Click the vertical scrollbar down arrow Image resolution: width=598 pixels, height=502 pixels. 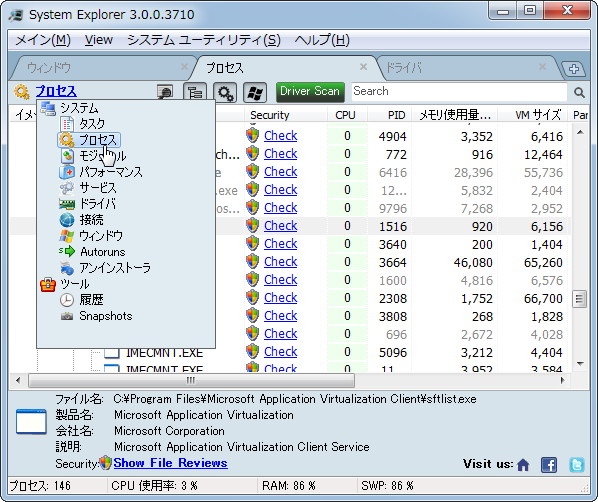coord(580,364)
